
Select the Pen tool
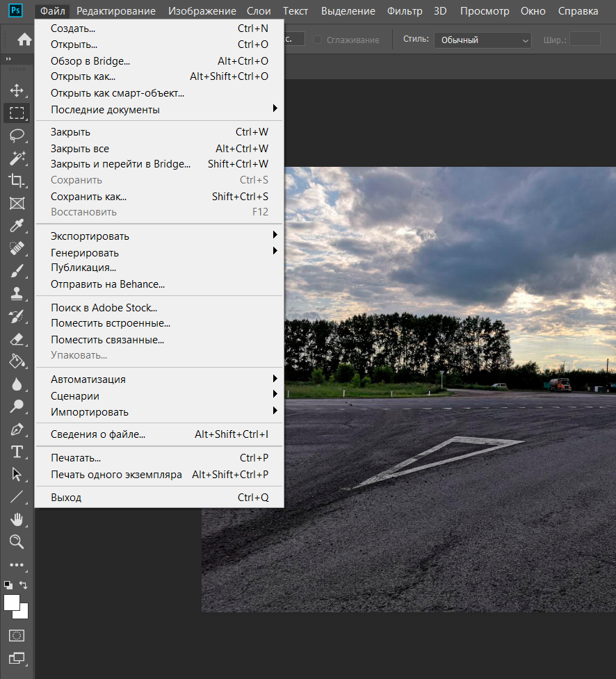coord(17,430)
